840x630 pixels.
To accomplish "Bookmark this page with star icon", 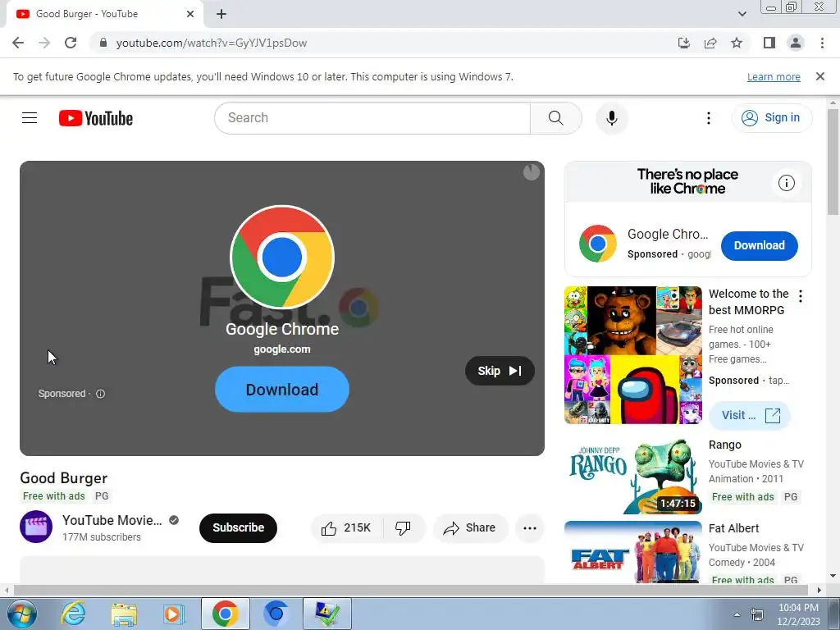I will (x=737, y=43).
